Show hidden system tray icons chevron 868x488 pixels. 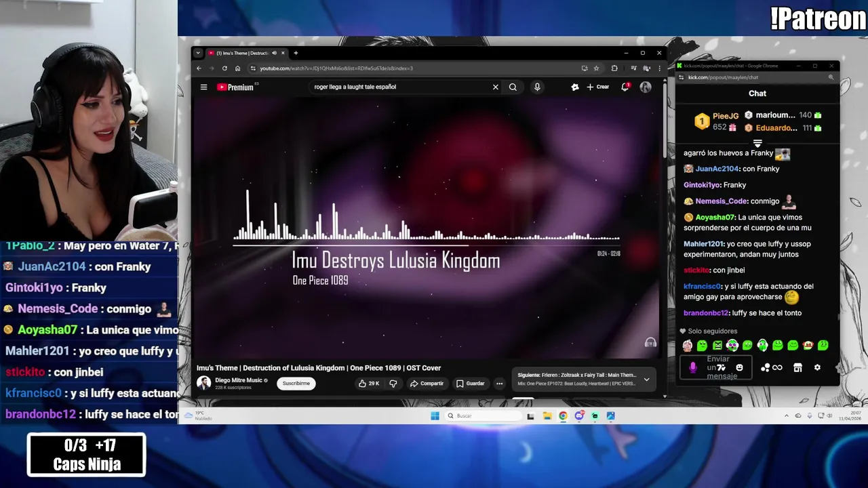(x=787, y=416)
